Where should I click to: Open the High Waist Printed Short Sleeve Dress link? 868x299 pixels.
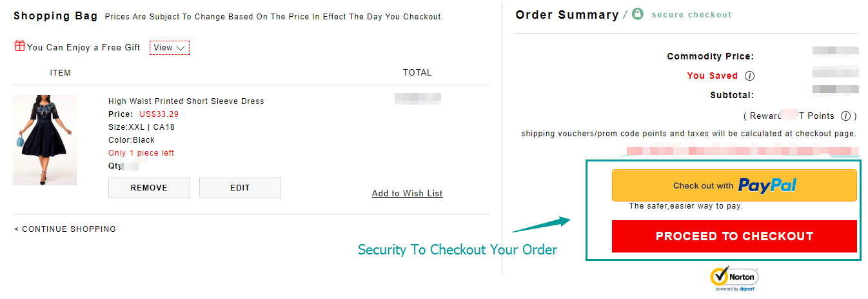tap(186, 101)
